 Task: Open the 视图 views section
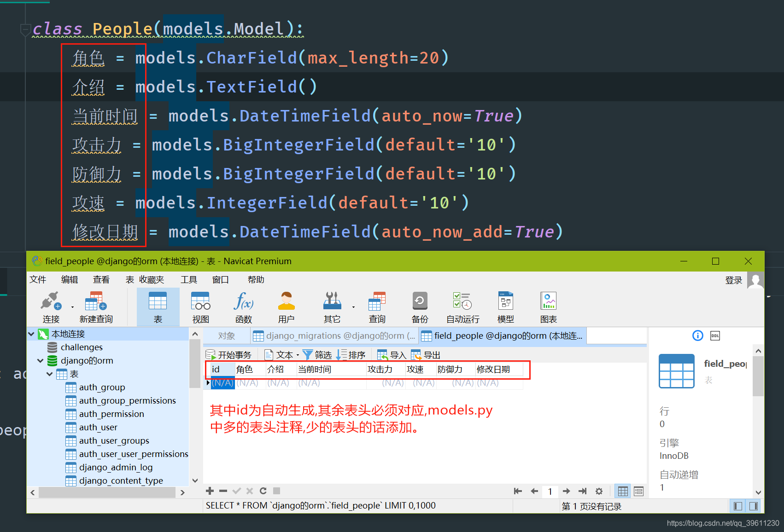200,307
